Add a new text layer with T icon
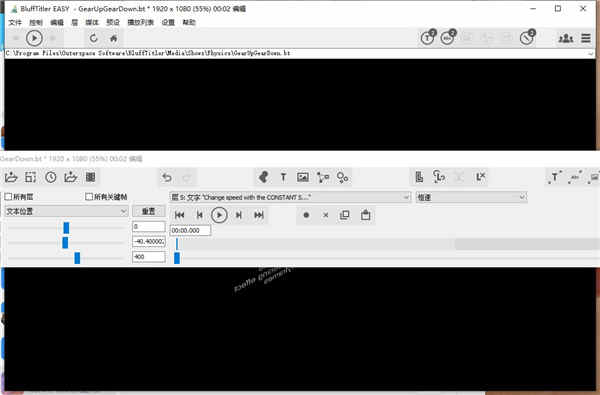Screen dimensions: 600x395 click(283, 177)
